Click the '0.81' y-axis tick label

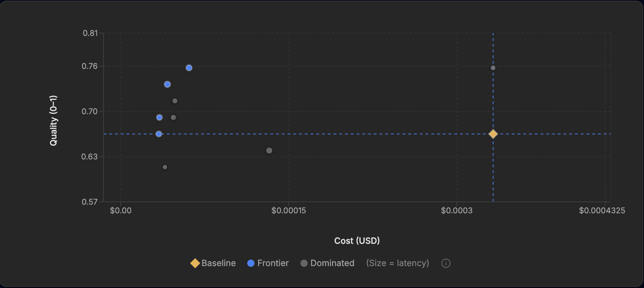(90, 33)
